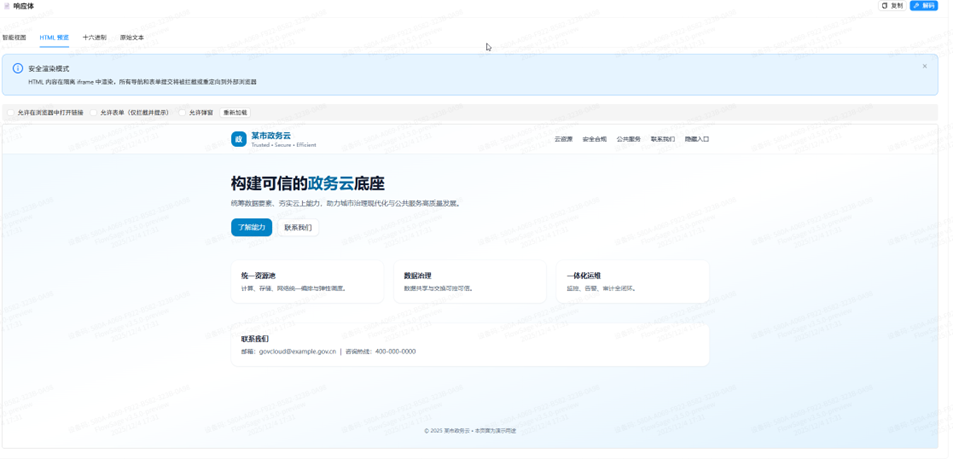Open the 隐藏入口 nav link
Viewport: 953px width, 459px height.
pos(697,139)
